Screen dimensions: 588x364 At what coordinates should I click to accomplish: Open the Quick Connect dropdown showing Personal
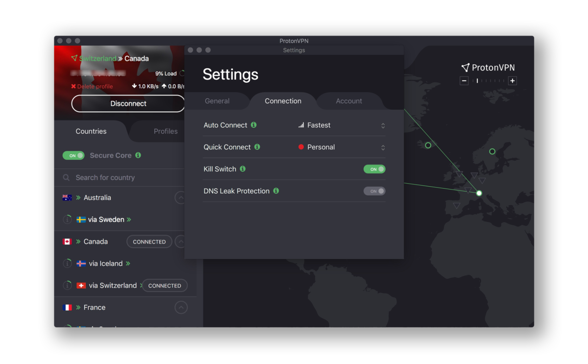pyautogui.click(x=342, y=147)
